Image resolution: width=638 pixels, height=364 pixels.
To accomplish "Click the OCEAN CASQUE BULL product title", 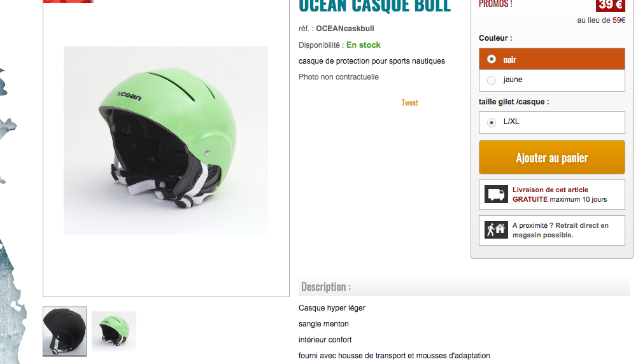I will [x=375, y=6].
